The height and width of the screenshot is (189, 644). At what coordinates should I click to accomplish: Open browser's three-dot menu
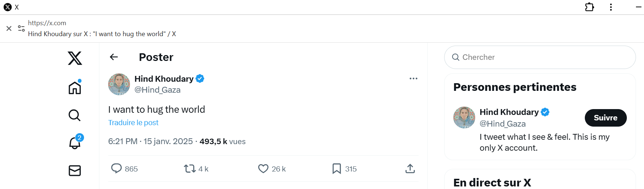coord(611,7)
